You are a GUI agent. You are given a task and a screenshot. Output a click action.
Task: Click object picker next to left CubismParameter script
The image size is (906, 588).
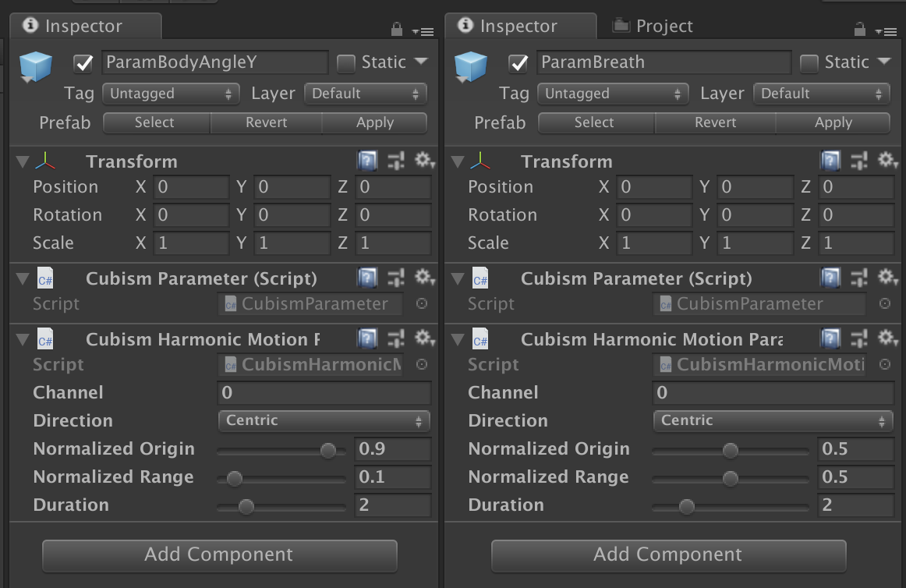point(422,304)
